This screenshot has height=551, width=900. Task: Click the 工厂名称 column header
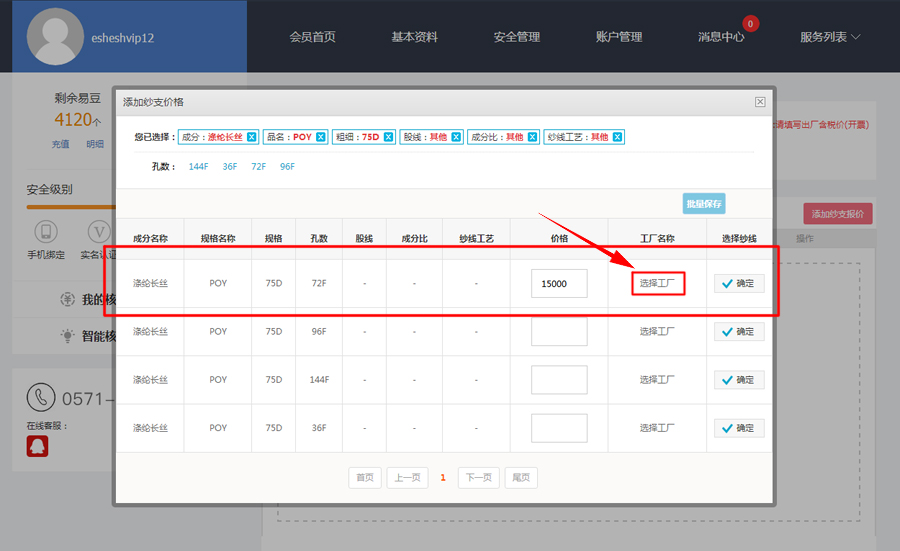pyautogui.click(x=657, y=238)
